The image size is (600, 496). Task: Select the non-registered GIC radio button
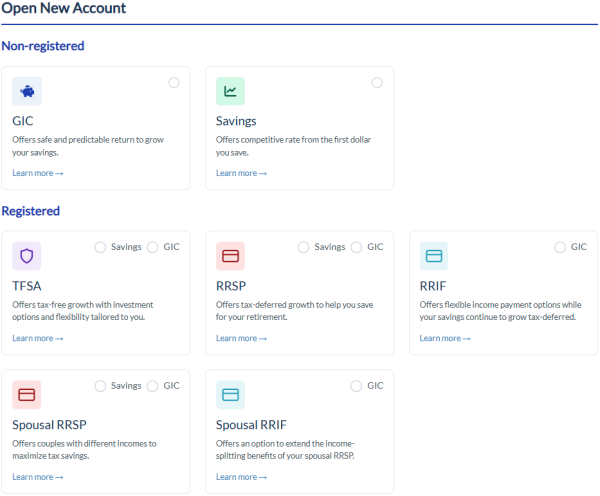174,83
